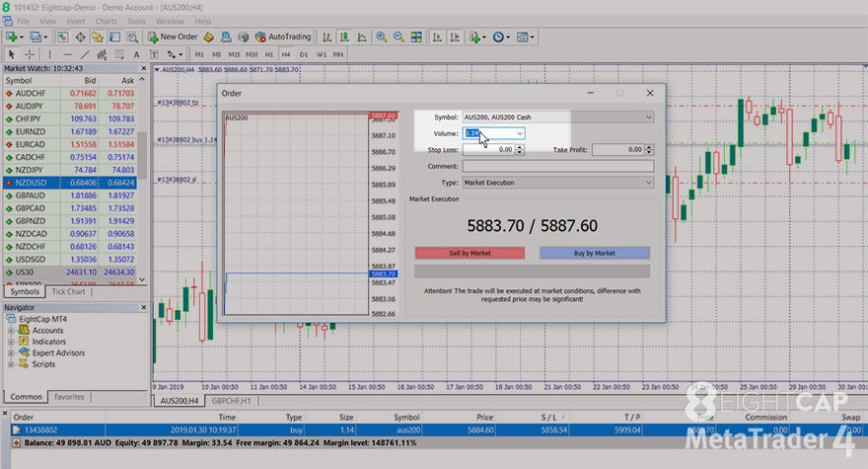Switch timeframe to M15
The image size is (868, 469).
click(234, 54)
